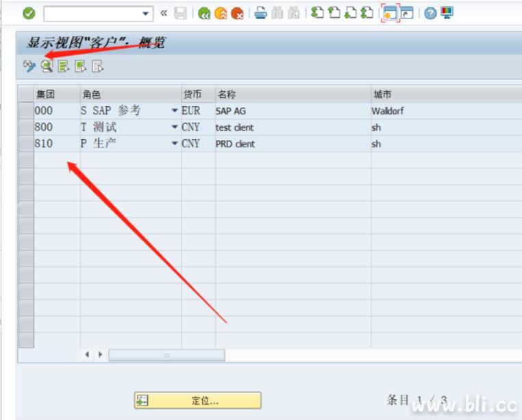Image resolution: width=522 pixels, height=420 pixels.
Task: Click the table horizontal scrollbar thumb
Action: click(166, 355)
